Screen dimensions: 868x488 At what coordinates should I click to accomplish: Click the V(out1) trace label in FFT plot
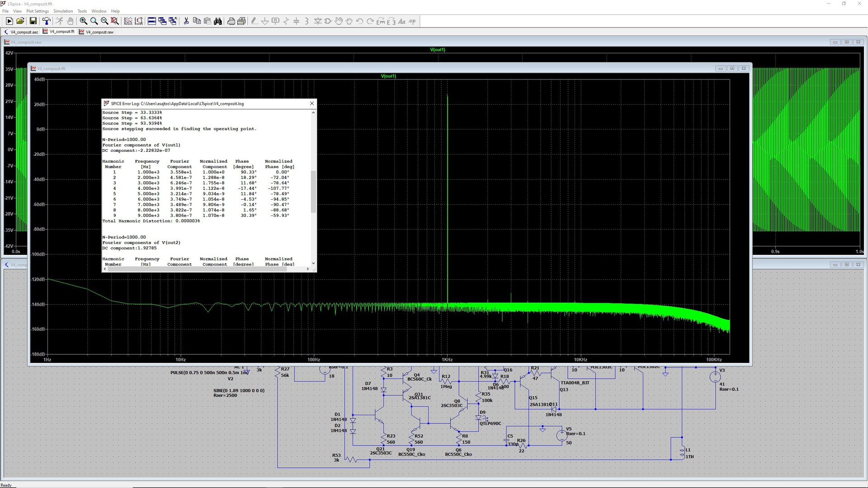pos(388,76)
